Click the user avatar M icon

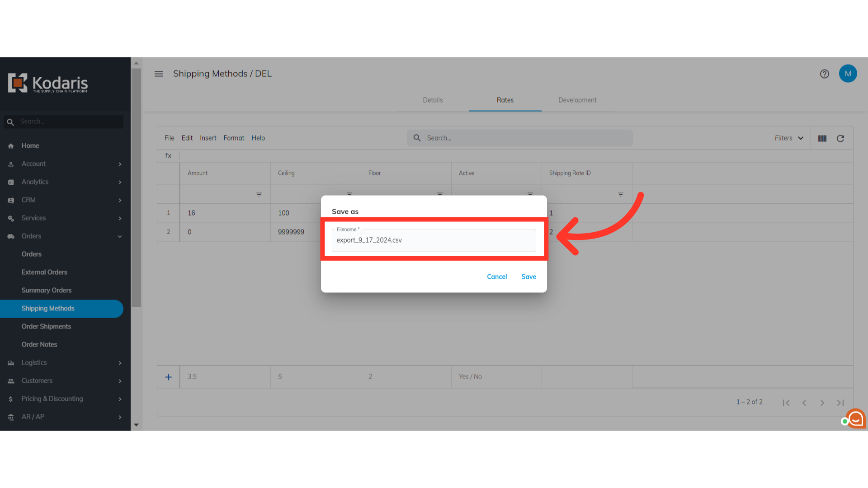point(848,74)
